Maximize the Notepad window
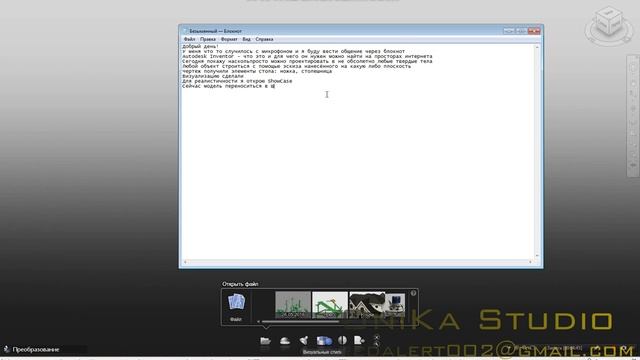Screen dimensions: 640x360 point(521,31)
